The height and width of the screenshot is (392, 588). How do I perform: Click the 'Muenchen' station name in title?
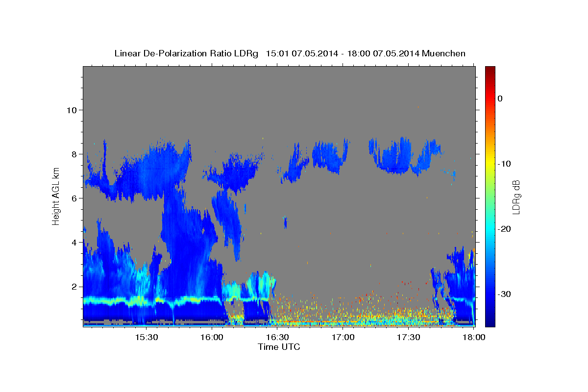pos(444,53)
